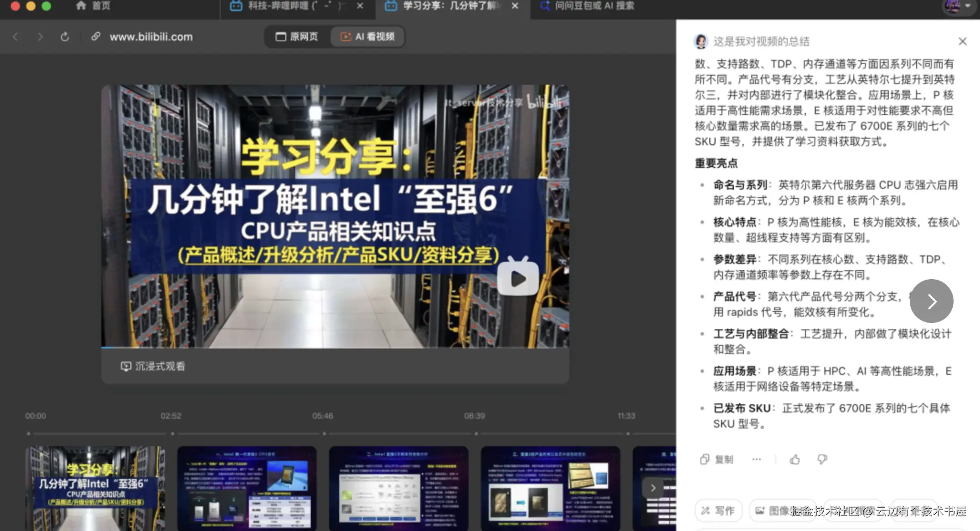This screenshot has width=980, height=531.
Task: Jump to the 05:46 timeline marker
Action: [324, 433]
